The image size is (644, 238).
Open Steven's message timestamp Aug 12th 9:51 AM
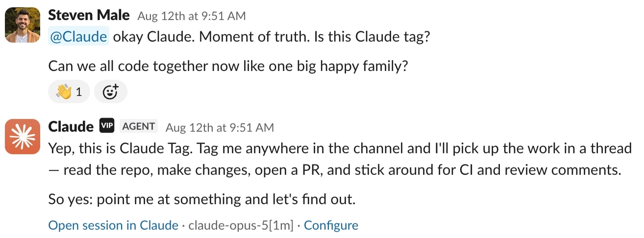tap(192, 16)
